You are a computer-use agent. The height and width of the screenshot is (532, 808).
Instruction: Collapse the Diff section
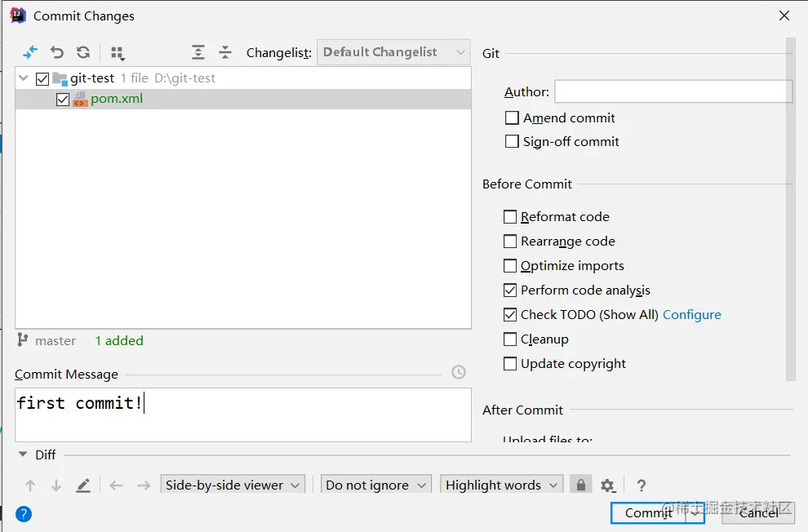tap(23, 454)
